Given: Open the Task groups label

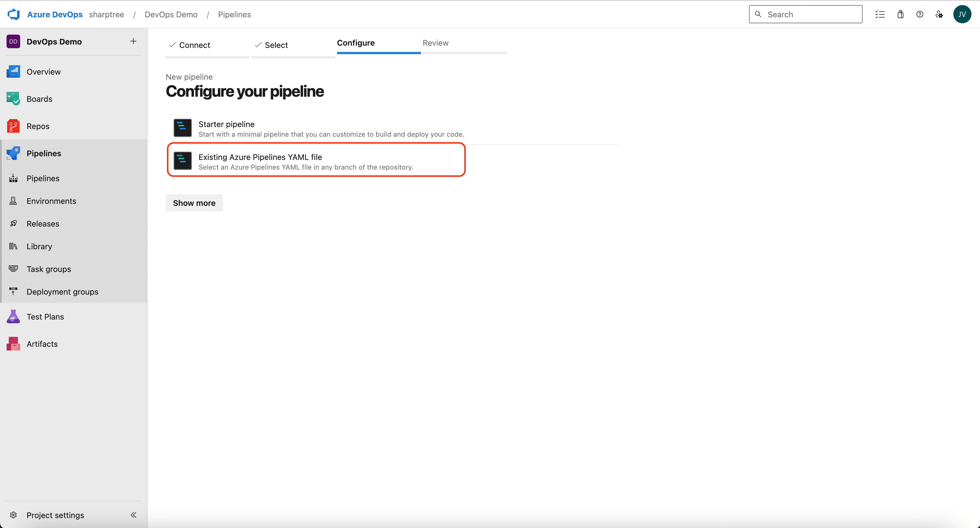Looking at the screenshot, I should [x=49, y=269].
